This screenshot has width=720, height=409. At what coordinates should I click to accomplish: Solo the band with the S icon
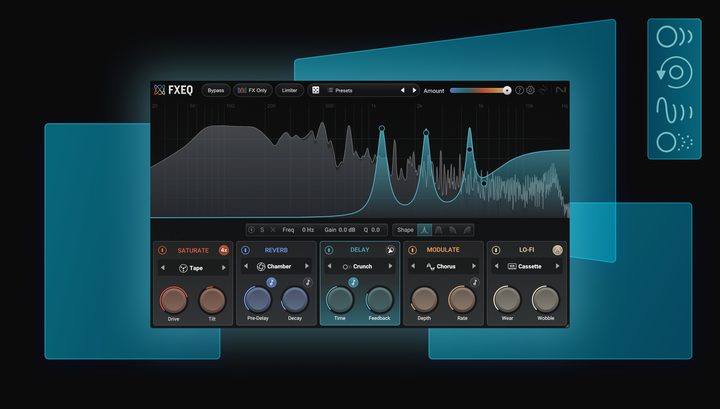point(262,230)
